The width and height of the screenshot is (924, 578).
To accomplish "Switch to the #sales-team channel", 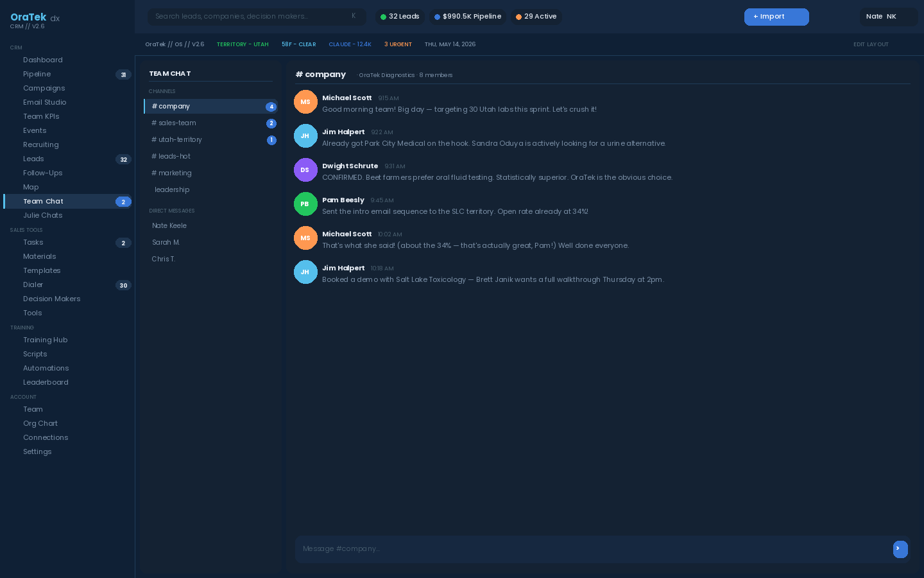I will 210,123.
